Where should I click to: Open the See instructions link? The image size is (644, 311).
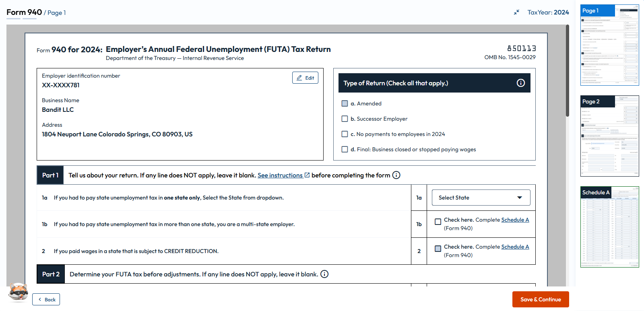[280, 175]
